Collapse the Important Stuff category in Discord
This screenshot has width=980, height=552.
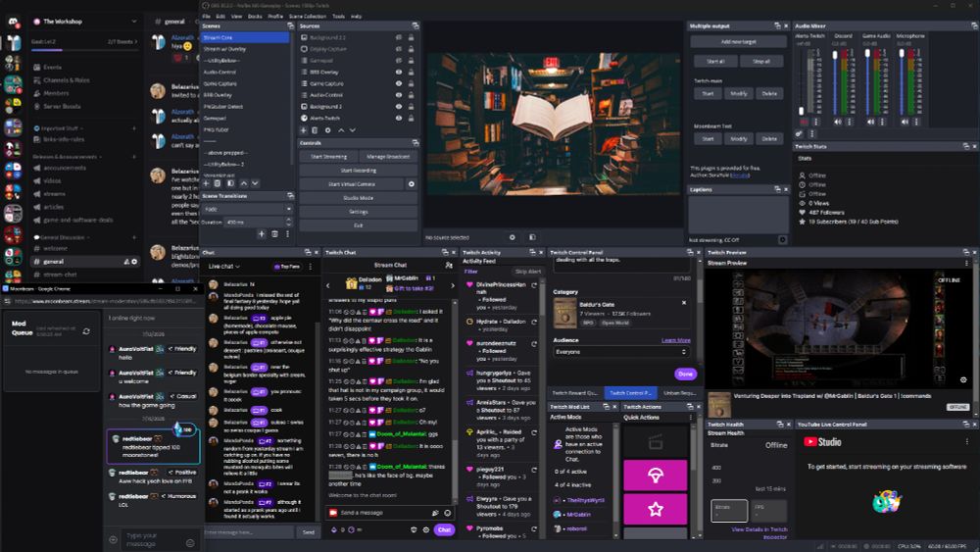tap(59, 128)
